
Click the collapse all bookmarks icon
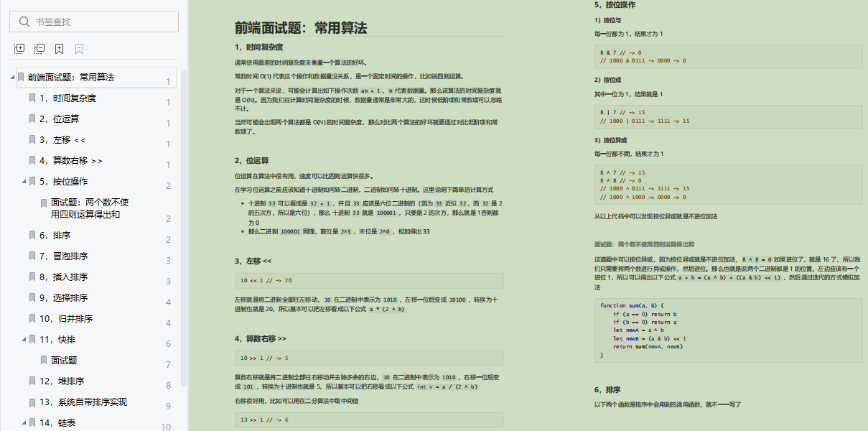click(39, 49)
